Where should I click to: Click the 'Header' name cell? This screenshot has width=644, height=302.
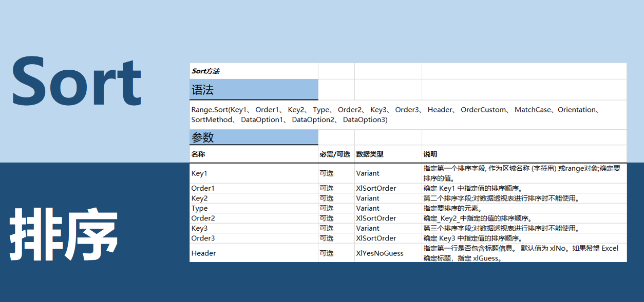coord(254,253)
